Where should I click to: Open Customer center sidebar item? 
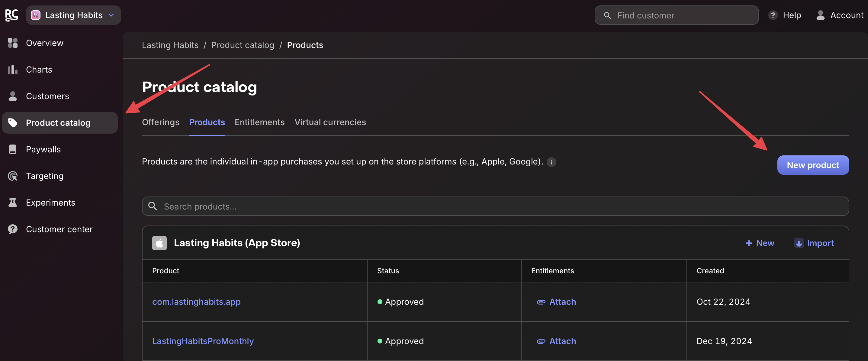click(59, 229)
